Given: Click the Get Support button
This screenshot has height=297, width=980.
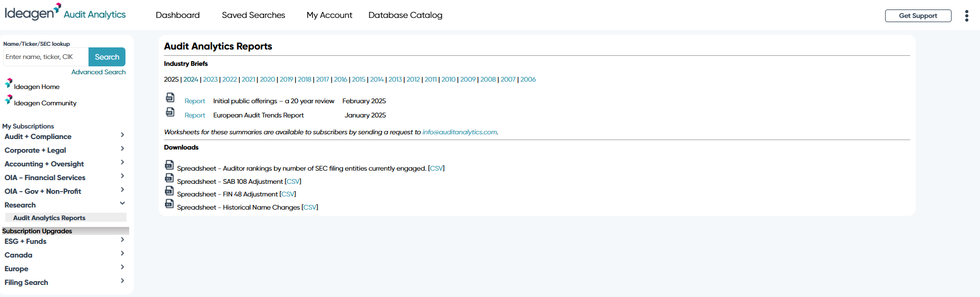Looking at the screenshot, I should tap(918, 16).
